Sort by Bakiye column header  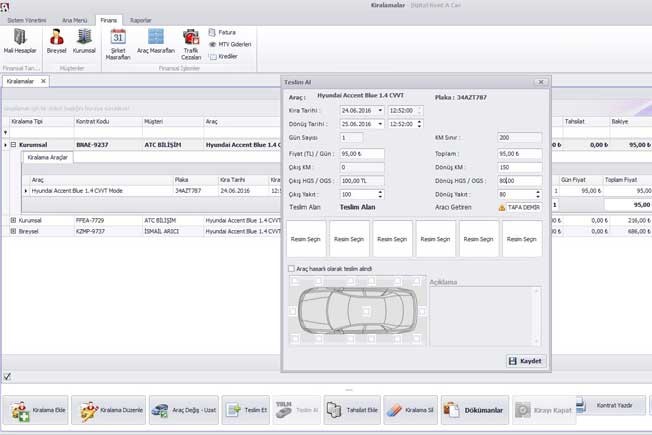[630, 121]
